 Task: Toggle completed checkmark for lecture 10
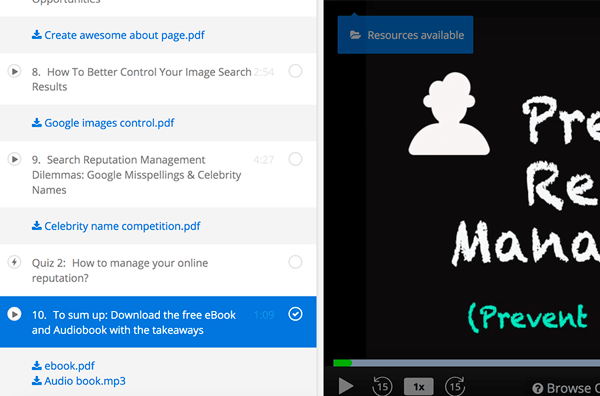point(295,314)
